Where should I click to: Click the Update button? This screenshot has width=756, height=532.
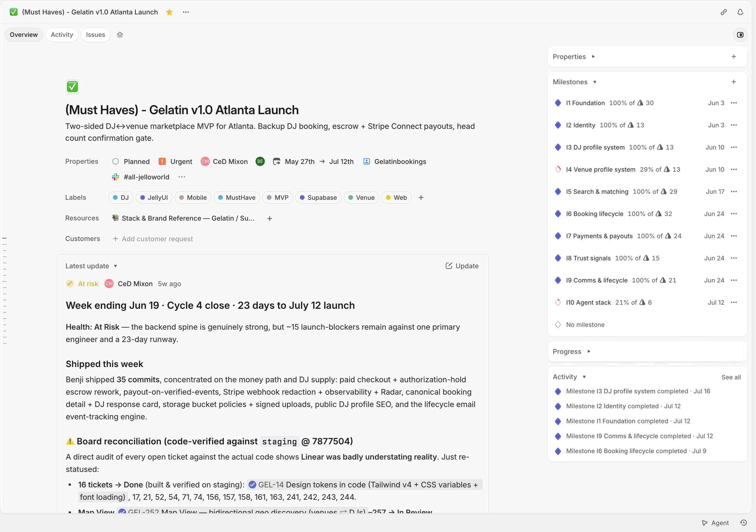point(462,266)
